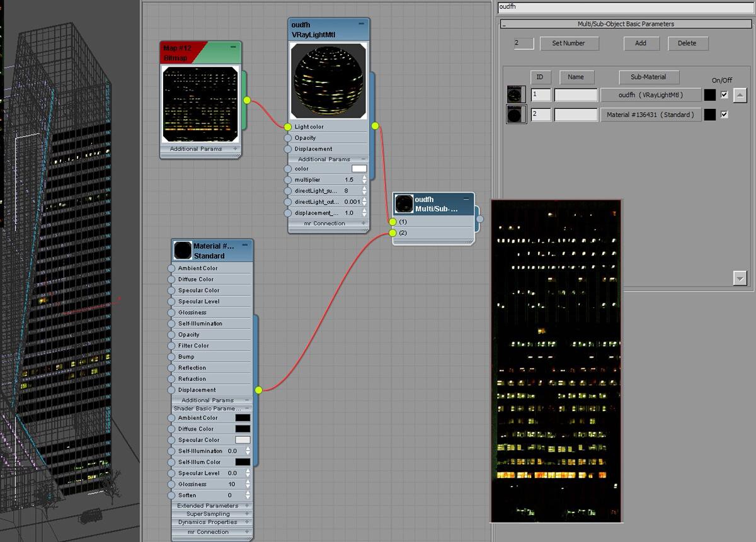Adjust the multiplier 1.5 spinner
This screenshot has width=756, height=542.
364,180
